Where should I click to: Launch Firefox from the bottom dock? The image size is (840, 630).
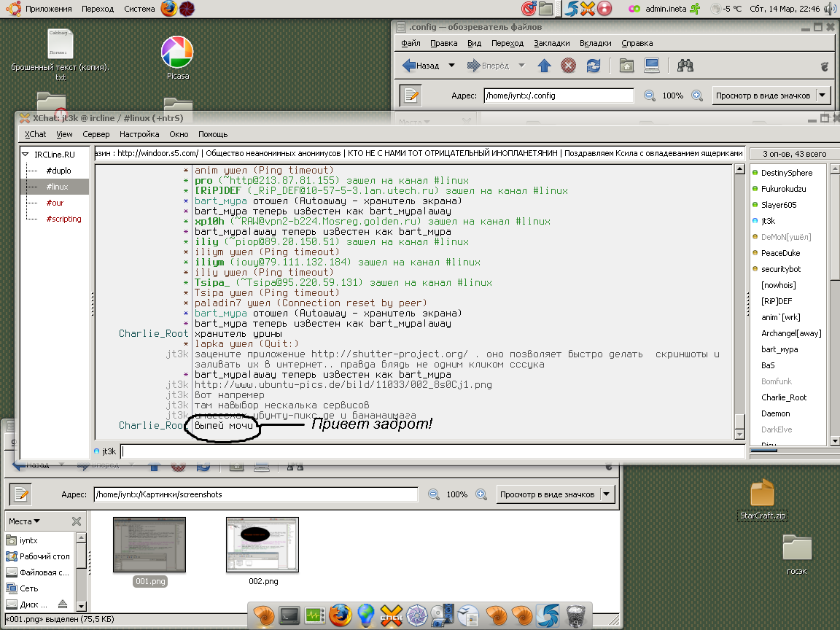339,615
